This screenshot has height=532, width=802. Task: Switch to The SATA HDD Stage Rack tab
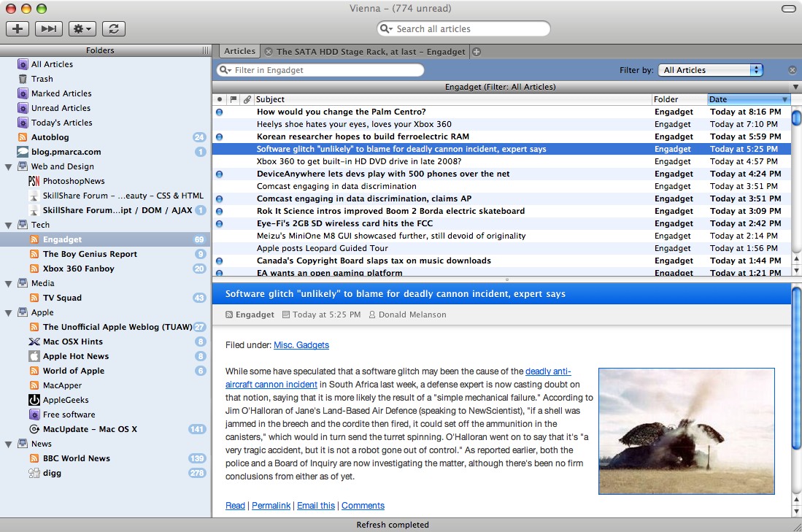[370, 52]
